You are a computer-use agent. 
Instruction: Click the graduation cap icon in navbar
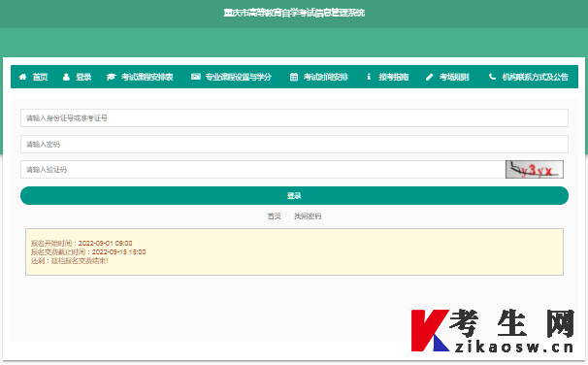pos(111,77)
